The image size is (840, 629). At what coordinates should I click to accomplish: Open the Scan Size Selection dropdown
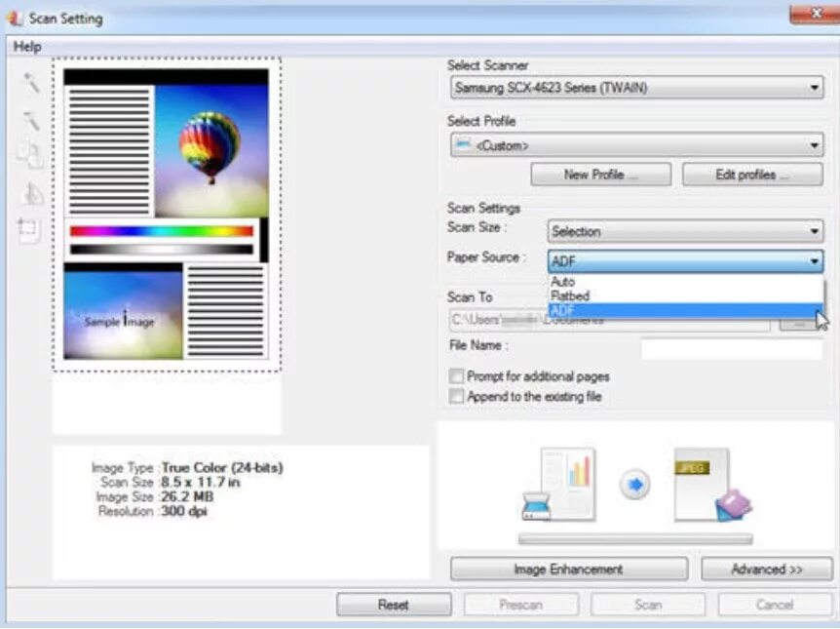[686, 232]
